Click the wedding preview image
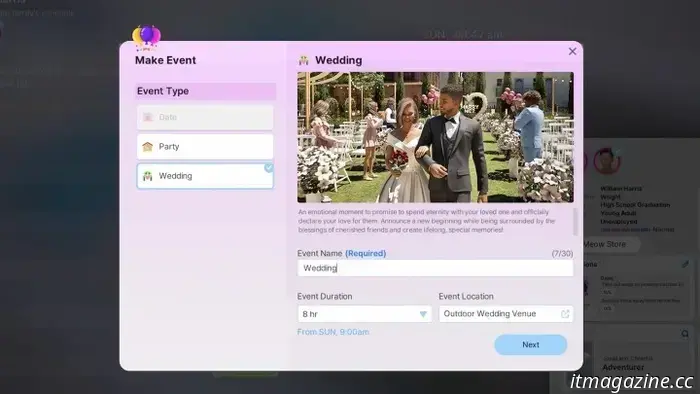This screenshot has height=394, width=700. [x=435, y=137]
